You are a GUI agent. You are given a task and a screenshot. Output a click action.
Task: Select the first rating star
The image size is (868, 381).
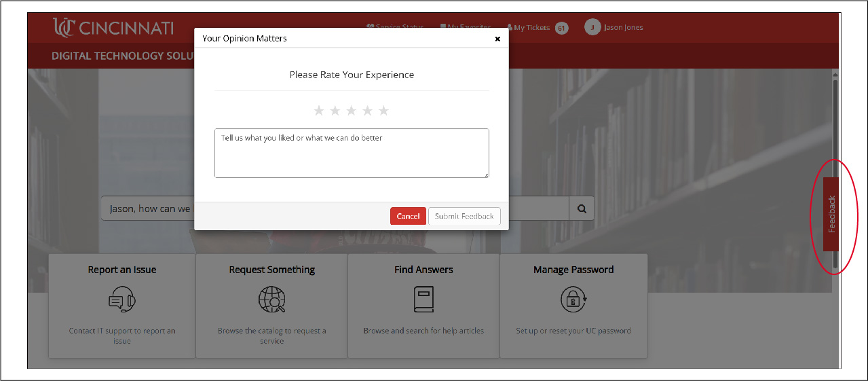[x=319, y=111]
